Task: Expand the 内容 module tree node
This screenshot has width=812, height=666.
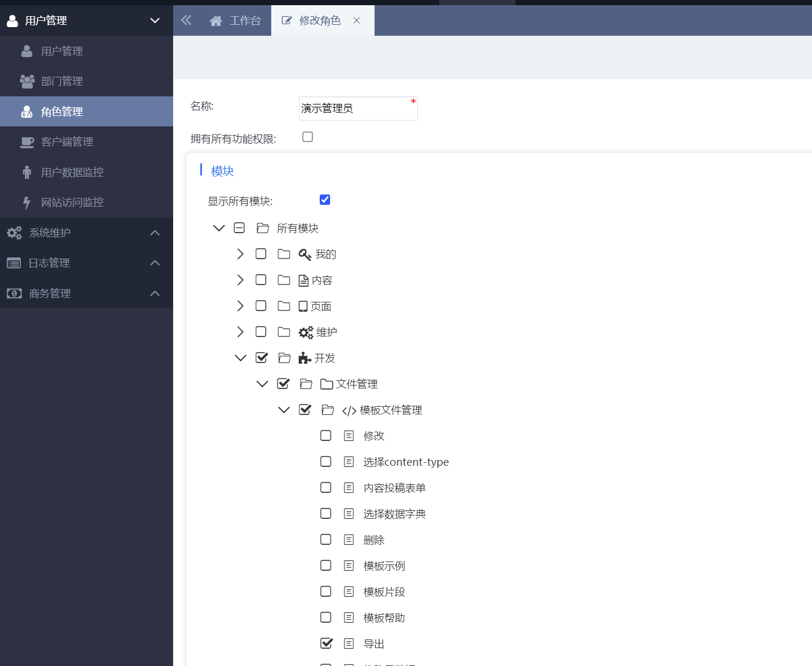Action: click(240, 280)
